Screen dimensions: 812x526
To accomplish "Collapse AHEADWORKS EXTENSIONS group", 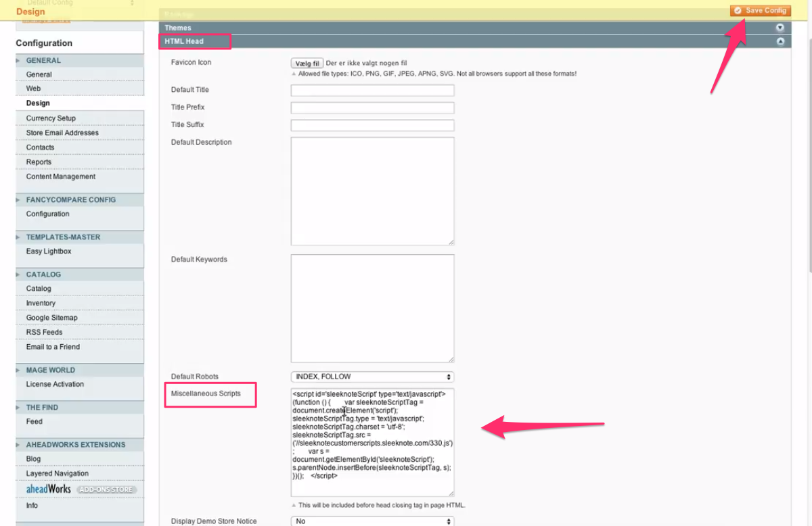I will click(79, 444).
